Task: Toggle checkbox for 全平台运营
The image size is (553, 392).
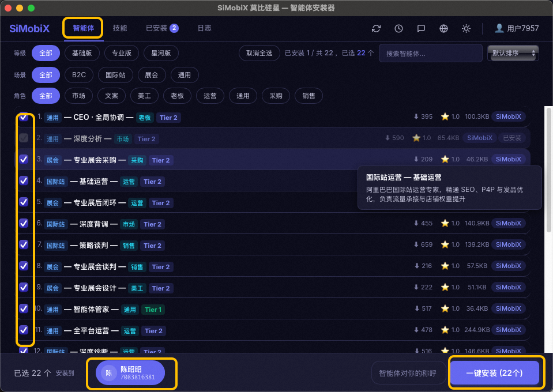Action: click(24, 330)
